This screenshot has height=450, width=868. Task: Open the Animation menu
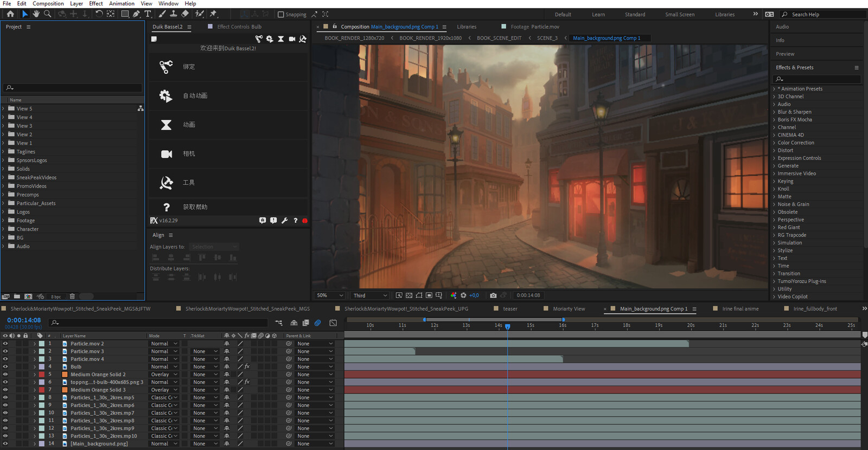tap(122, 3)
